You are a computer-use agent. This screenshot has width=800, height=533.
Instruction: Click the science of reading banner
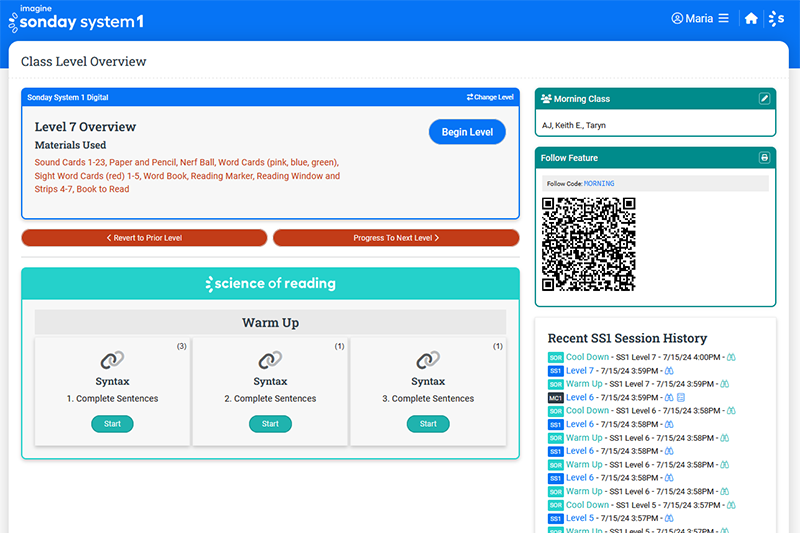click(x=270, y=284)
